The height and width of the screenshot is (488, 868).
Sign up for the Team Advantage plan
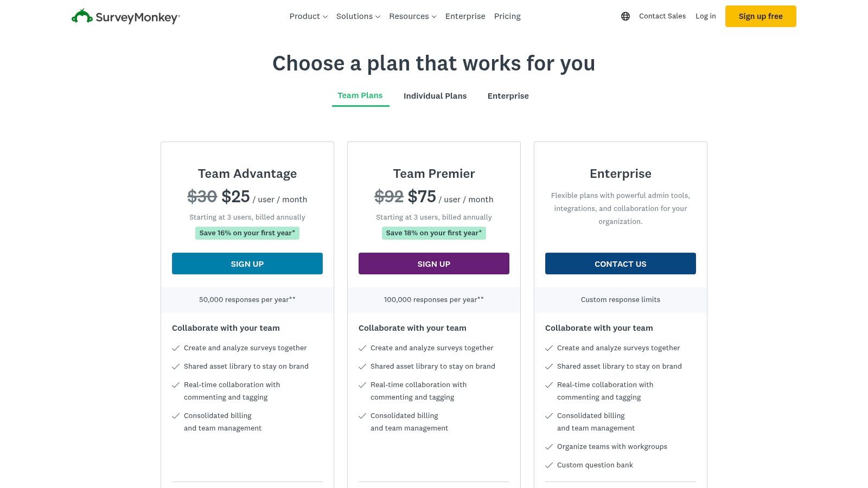pyautogui.click(x=247, y=264)
